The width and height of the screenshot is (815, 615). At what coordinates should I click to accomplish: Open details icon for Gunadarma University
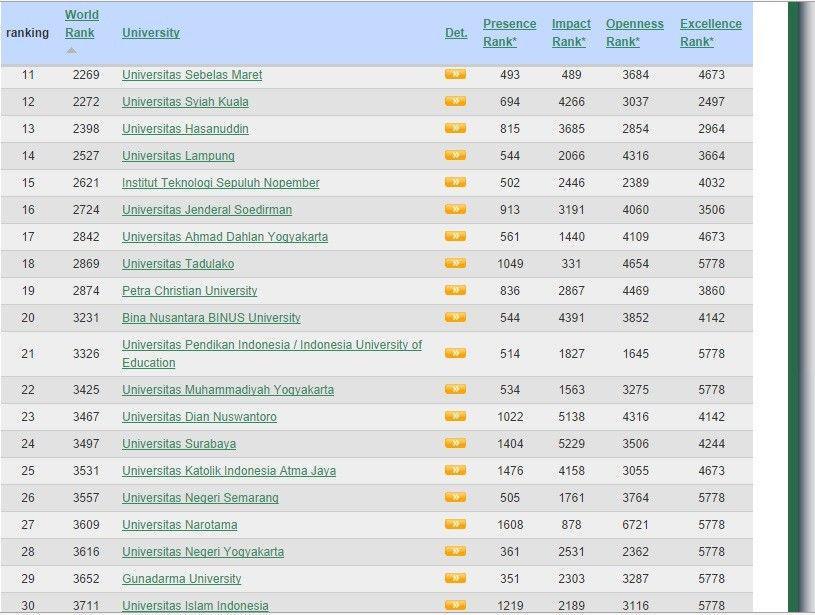pos(455,579)
